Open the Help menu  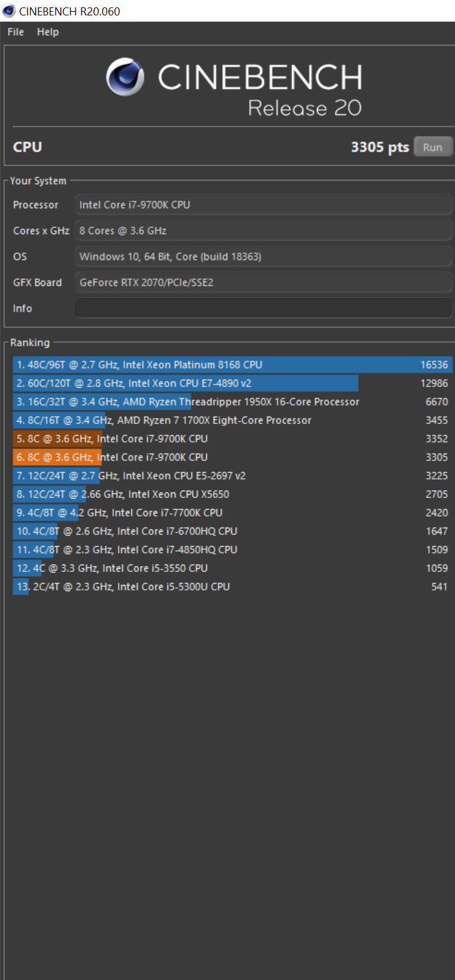pyautogui.click(x=48, y=32)
